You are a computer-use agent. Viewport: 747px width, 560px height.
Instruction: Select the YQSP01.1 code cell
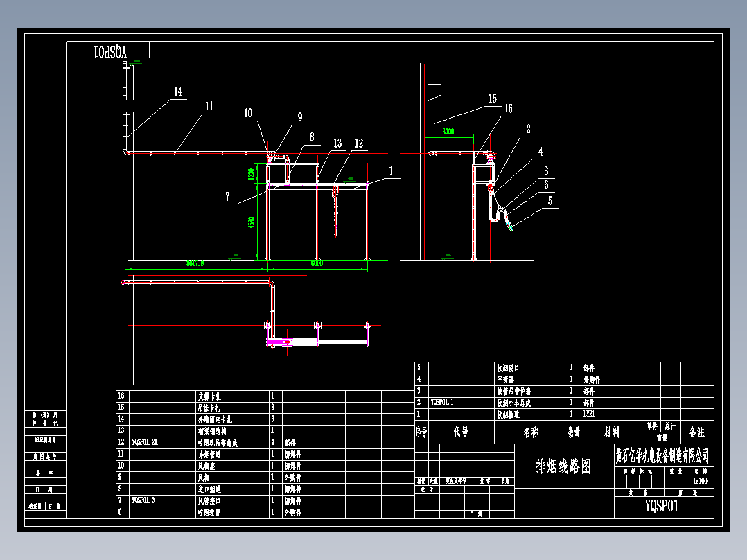pos(442,403)
